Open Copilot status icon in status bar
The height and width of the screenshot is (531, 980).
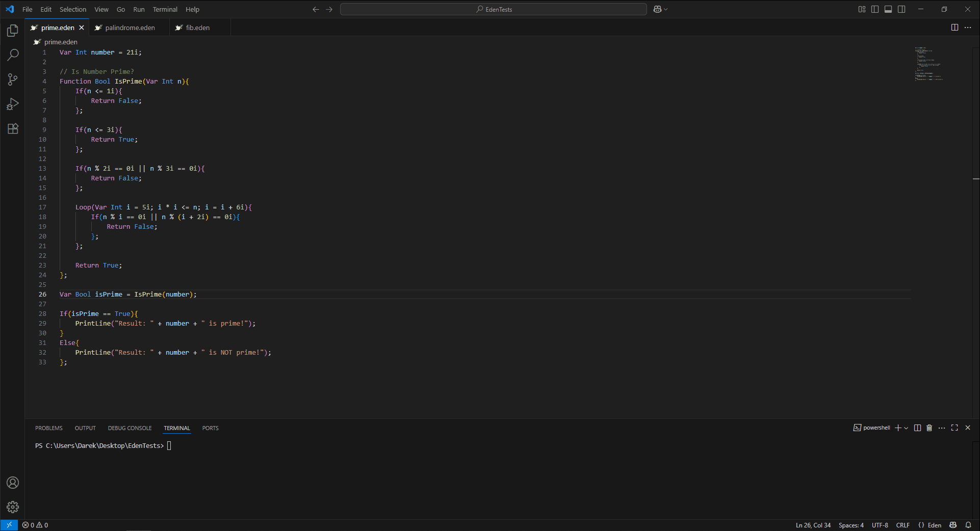click(x=953, y=525)
